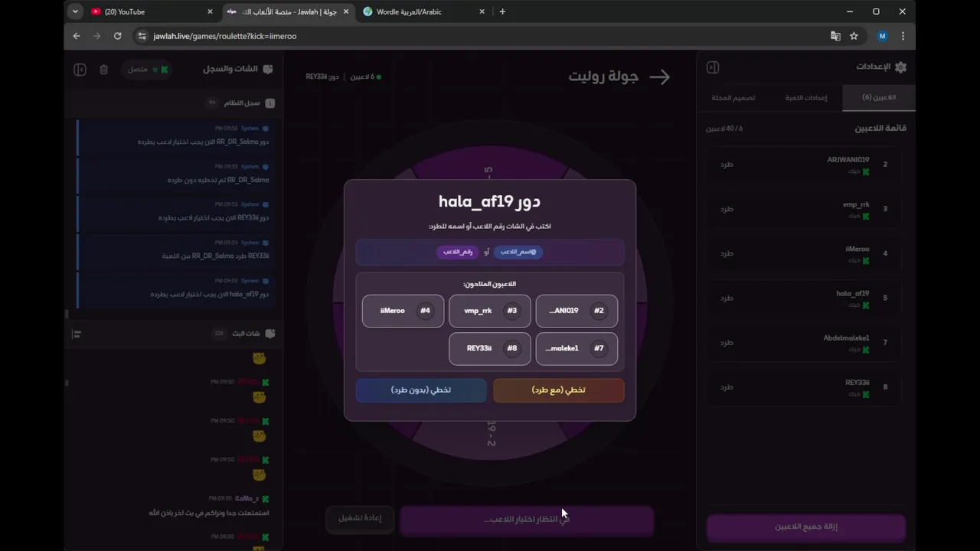The height and width of the screenshot is (551, 980).
Task: Switch to the YouTube tab
Action: [153, 11]
